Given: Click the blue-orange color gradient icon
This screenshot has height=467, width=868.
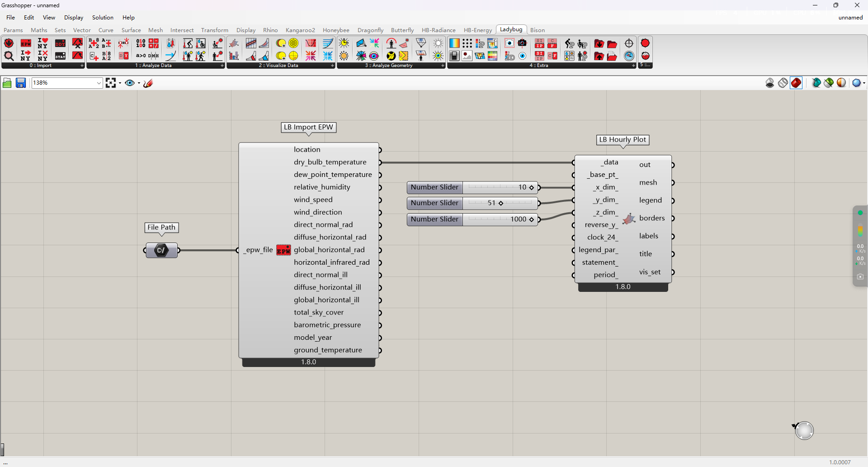Looking at the screenshot, I should tap(454, 43).
